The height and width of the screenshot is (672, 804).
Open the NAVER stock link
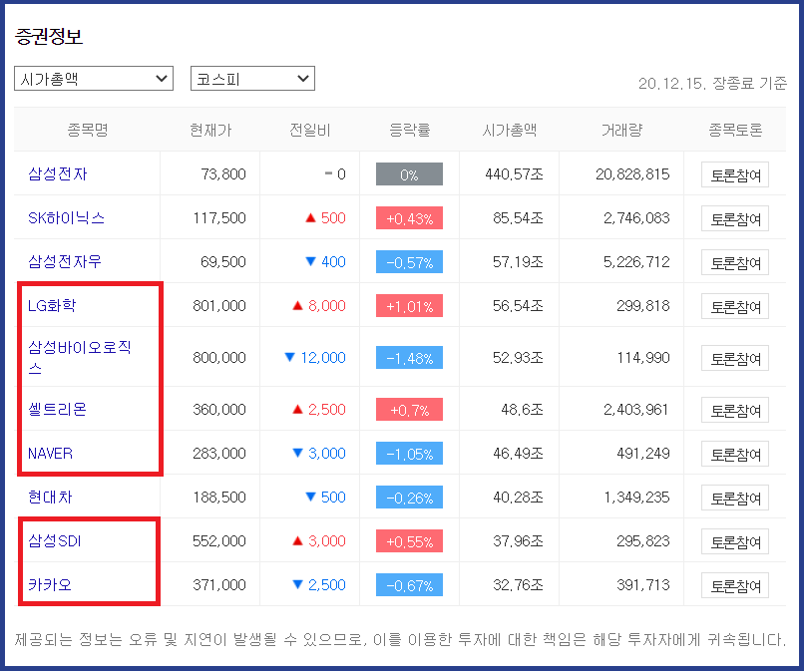[x=50, y=453]
